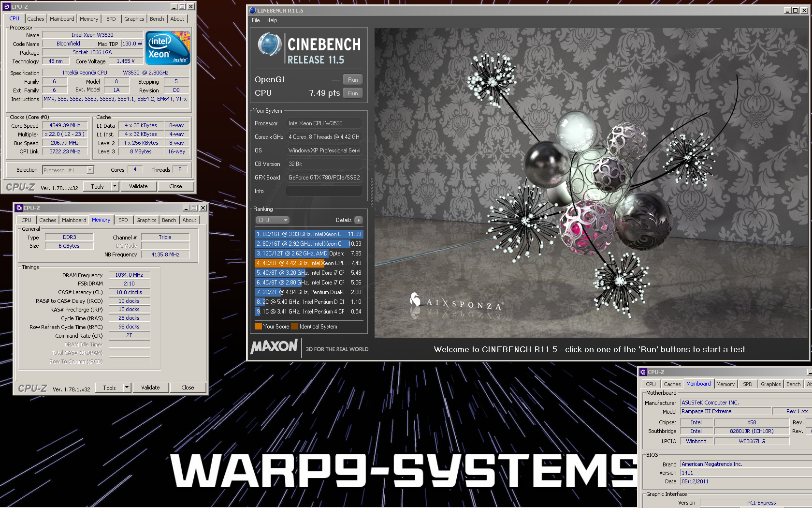Switch to Caches tab in top CPU-Z window

(36, 19)
